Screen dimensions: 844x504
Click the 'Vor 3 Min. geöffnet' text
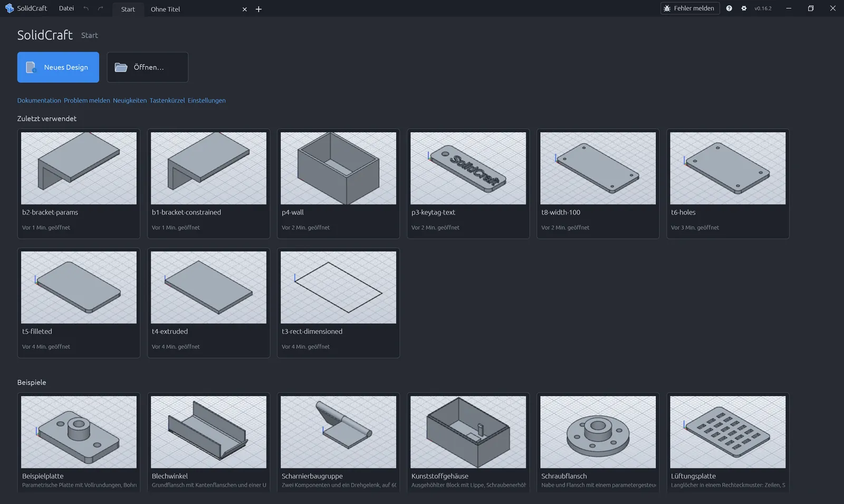click(x=695, y=228)
